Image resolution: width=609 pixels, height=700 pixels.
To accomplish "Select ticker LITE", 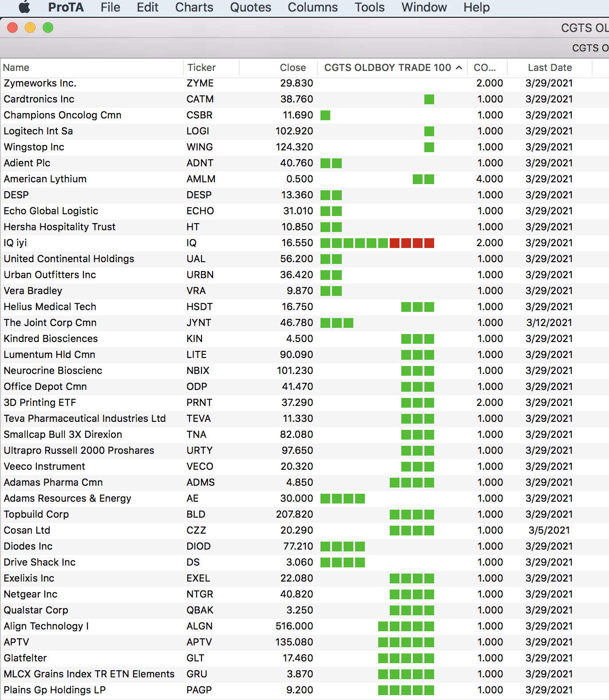I will pyautogui.click(x=197, y=354).
